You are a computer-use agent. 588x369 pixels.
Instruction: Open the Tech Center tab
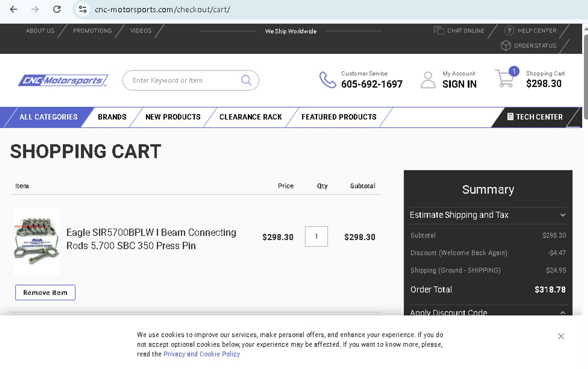point(535,117)
